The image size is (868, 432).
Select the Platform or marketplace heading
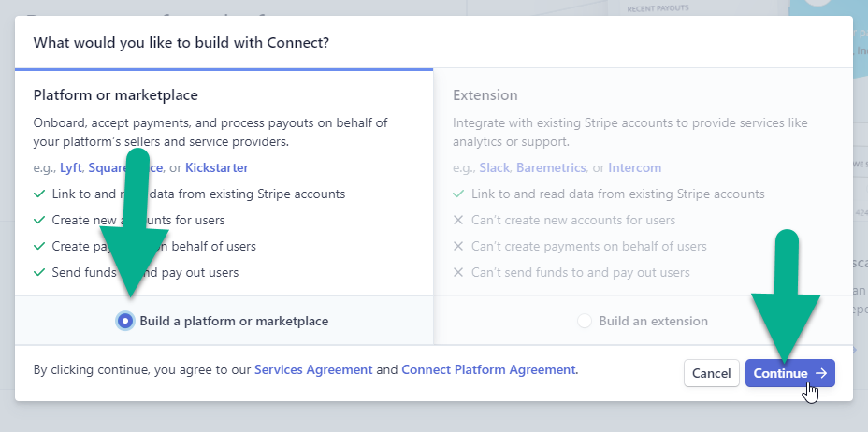coord(116,94)
